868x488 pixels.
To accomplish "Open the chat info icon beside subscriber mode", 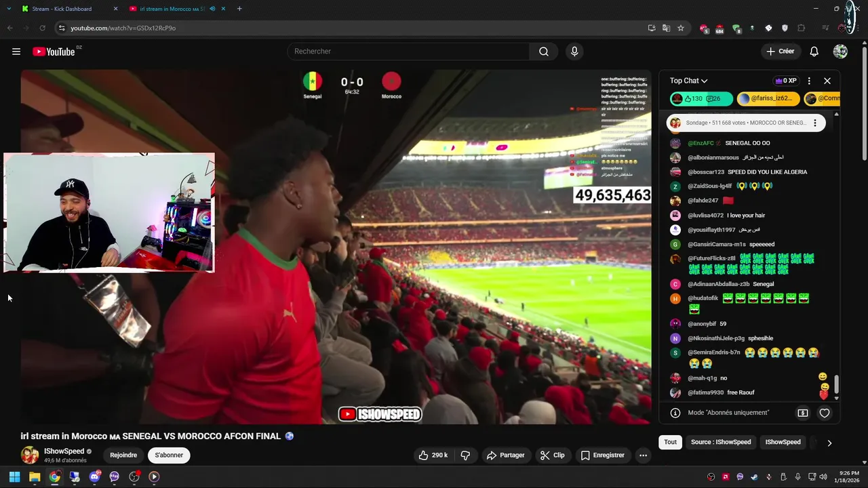I will tap(675, 413).
